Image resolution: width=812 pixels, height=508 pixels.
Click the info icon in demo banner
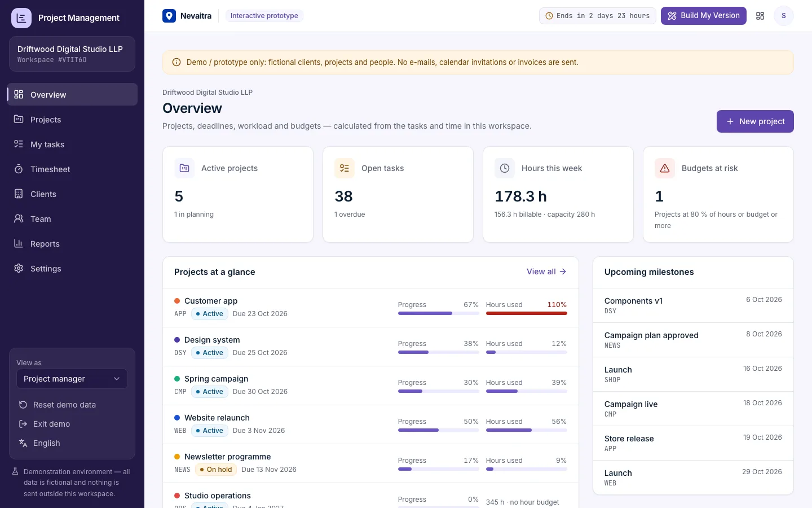click(x=176, y=62)
